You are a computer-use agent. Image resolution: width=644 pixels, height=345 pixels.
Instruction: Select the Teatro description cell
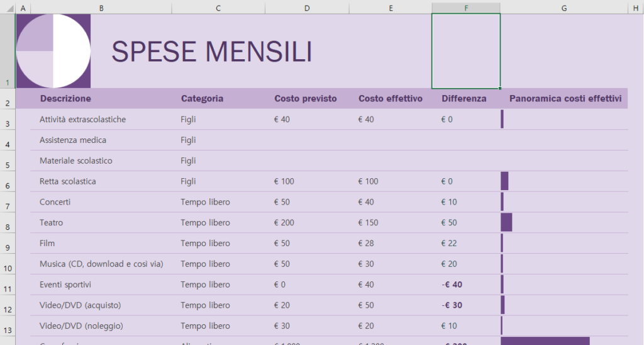pos(101,222)
